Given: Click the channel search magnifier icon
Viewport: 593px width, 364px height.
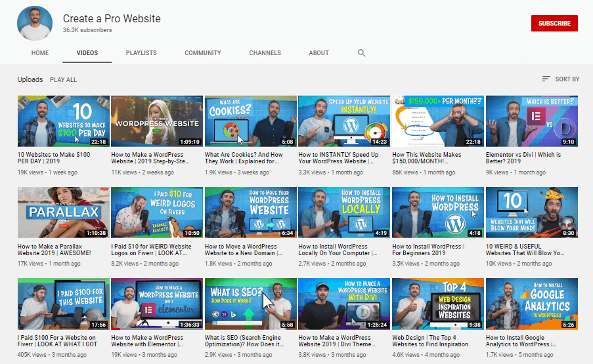Looking at the screenshot, I should pyautogui.click(x=361, y=53).
